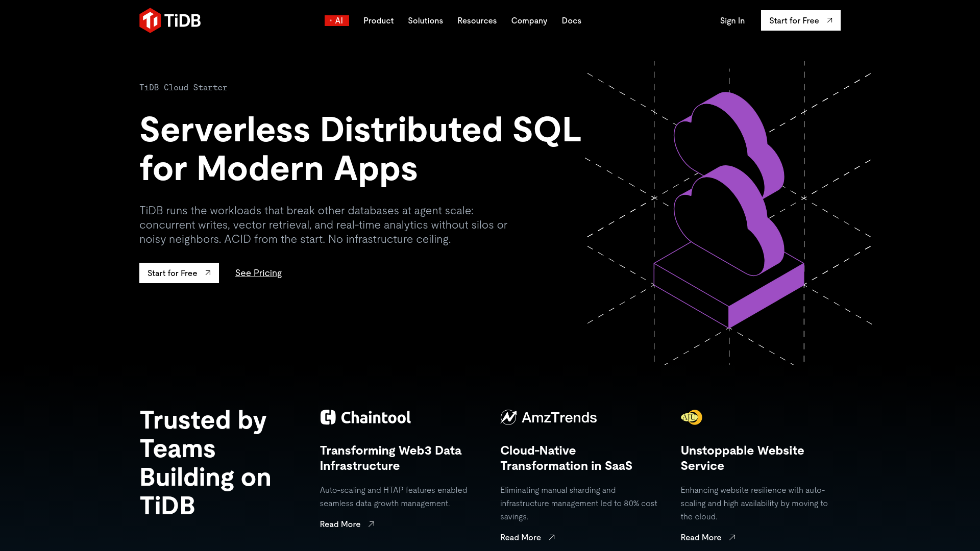Click the Auto-scaling and HTAP description text
The image size is (980, 551).
click(x=394, y=496)
